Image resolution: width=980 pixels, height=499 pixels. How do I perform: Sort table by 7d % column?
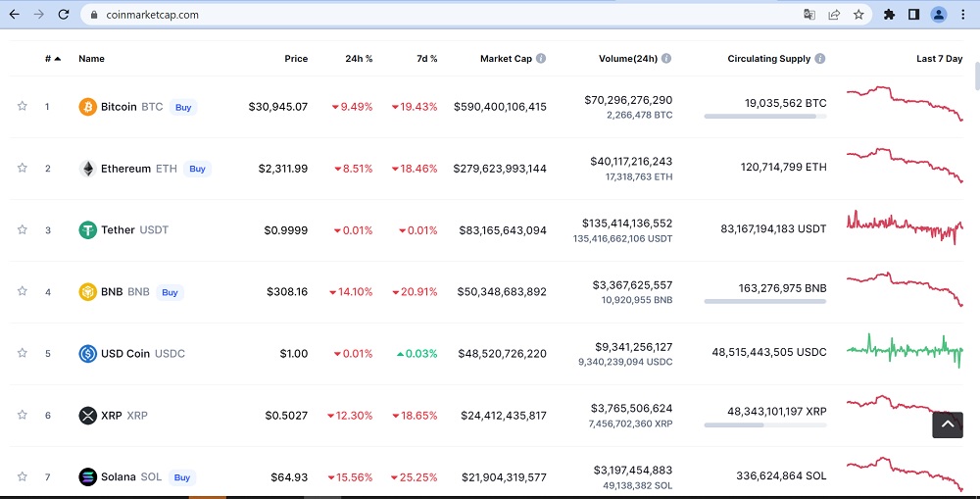point(427,59)
